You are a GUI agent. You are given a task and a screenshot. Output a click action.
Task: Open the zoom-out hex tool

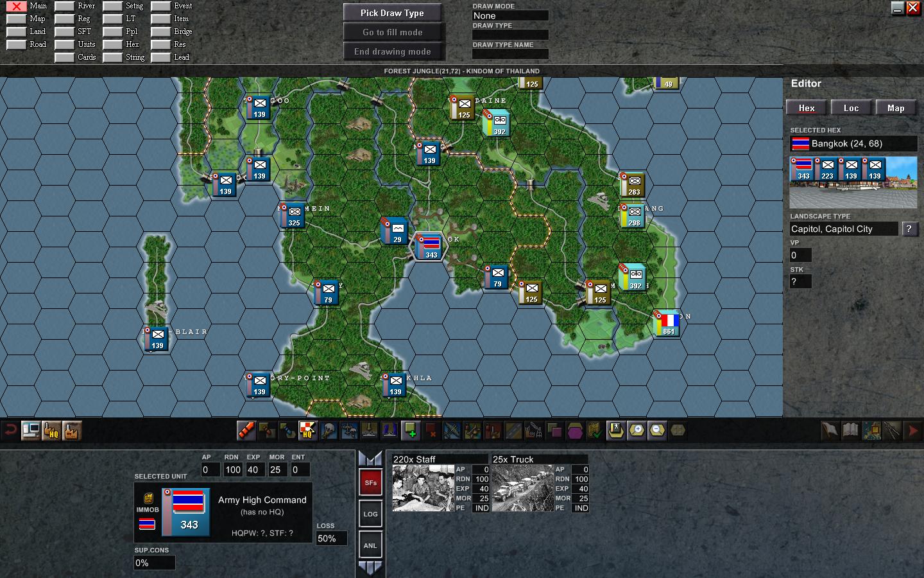(x=657, y=431)
